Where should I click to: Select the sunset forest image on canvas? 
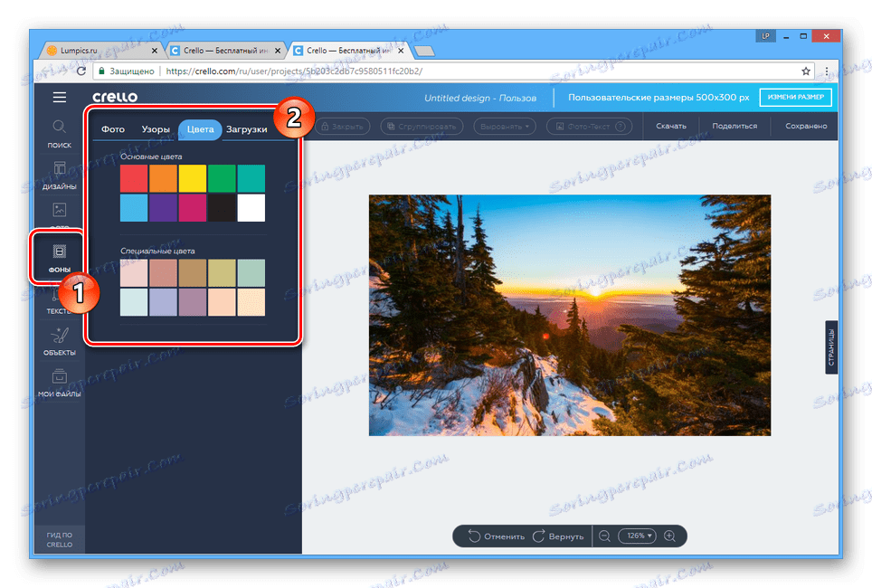[570, 315]
